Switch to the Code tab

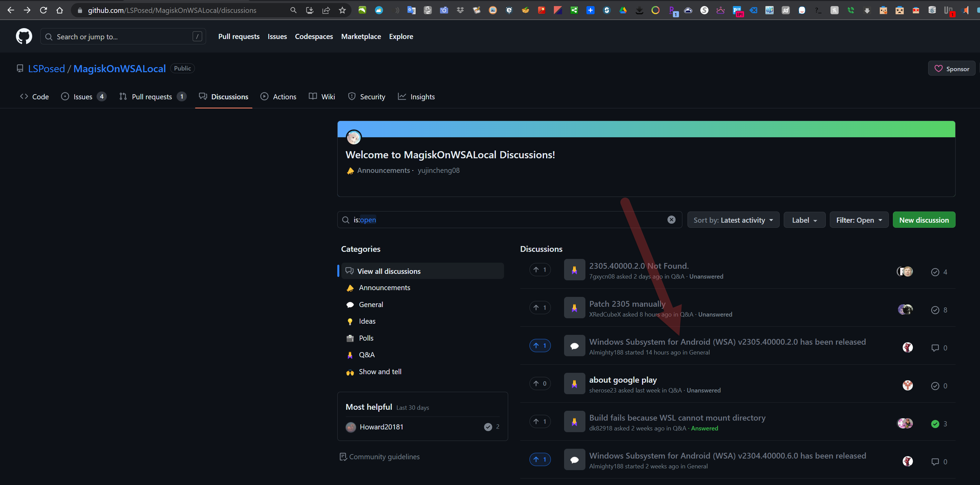34,97
